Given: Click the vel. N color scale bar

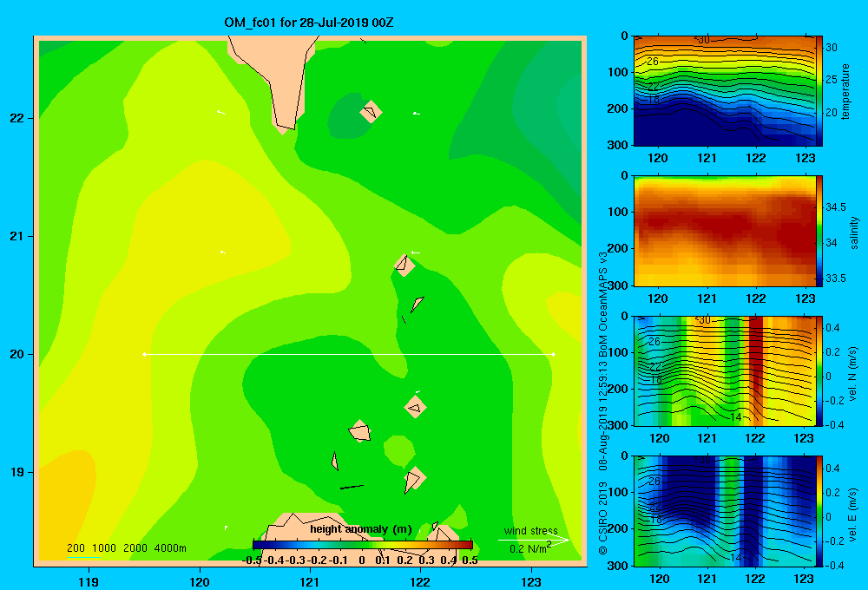Looking at the screenshot, I should coord(819,370).
